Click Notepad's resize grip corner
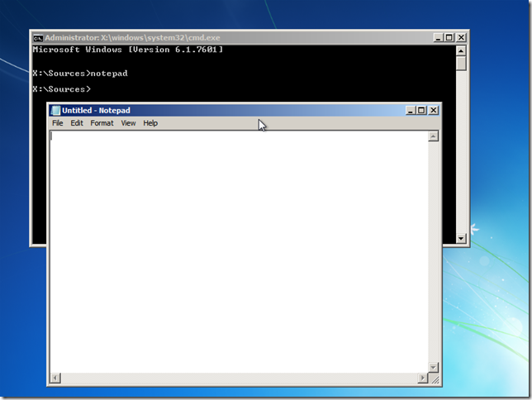Image resolution: width=532 pixels, height=400 pixels. click(x=435, y=379)
